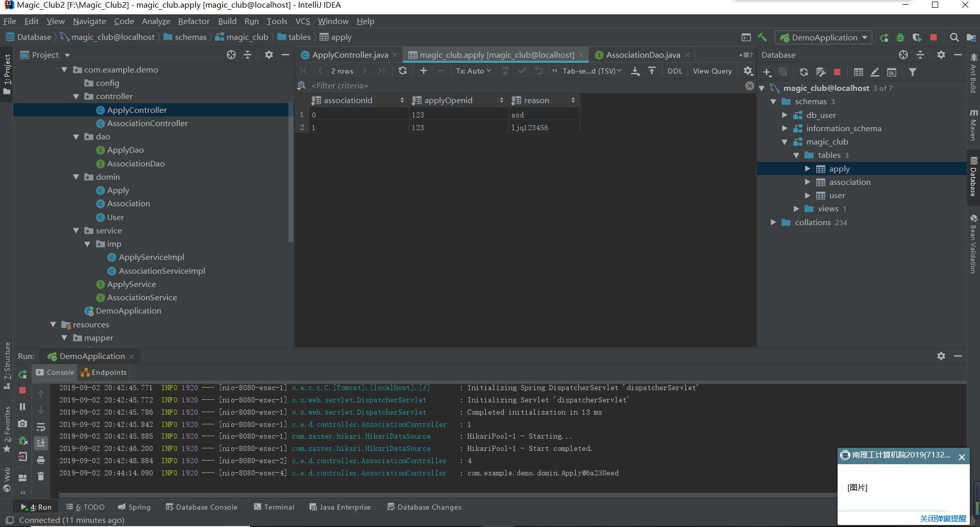
Task: Open Tab-separated (TSV) extractor dropdown
Action: [592, 71]
